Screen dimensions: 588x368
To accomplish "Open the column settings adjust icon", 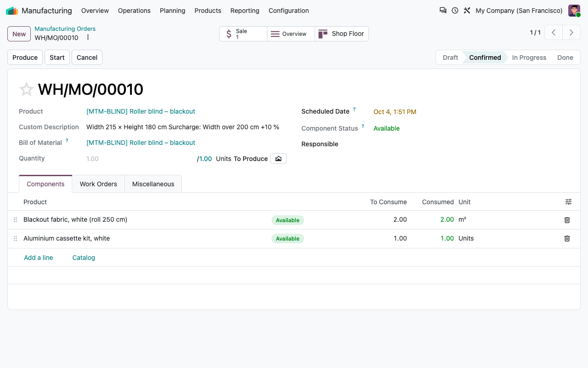I will click(x=568, y=202).
